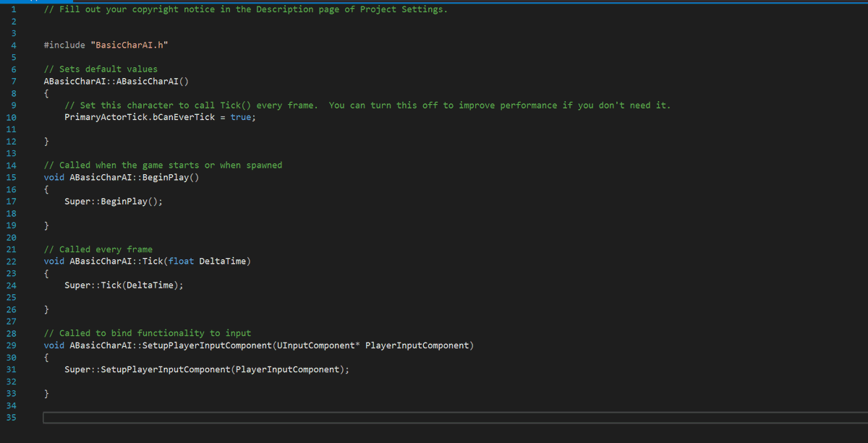Screen dimensions: 868x443
Task: Click line number 10 in the gutter
Action: pyautogui.click(x=11, y=117)
